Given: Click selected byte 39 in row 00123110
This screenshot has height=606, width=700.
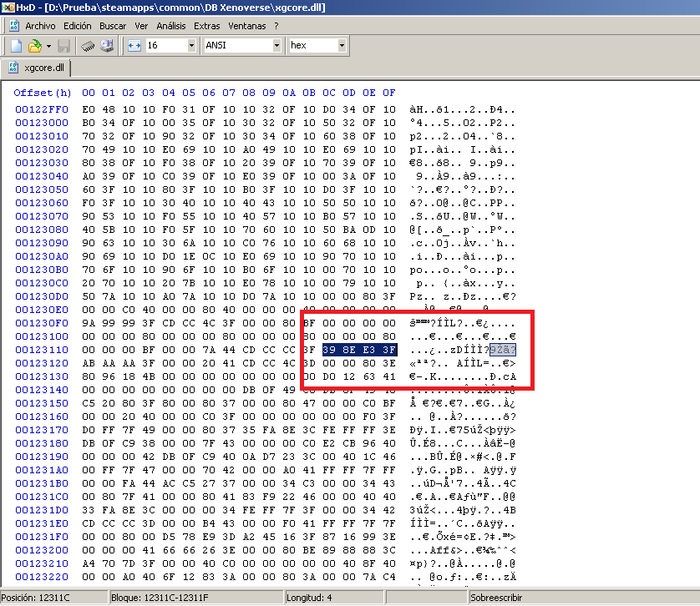Looking at the screenshot, I should [x=329, y=350].
